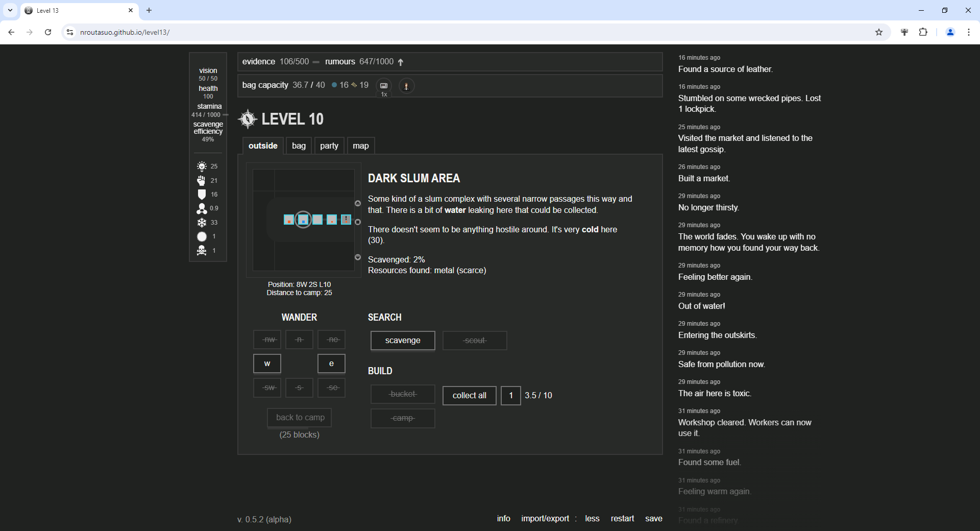
Task: Click the minimap center square button
Action: [358, 222]
